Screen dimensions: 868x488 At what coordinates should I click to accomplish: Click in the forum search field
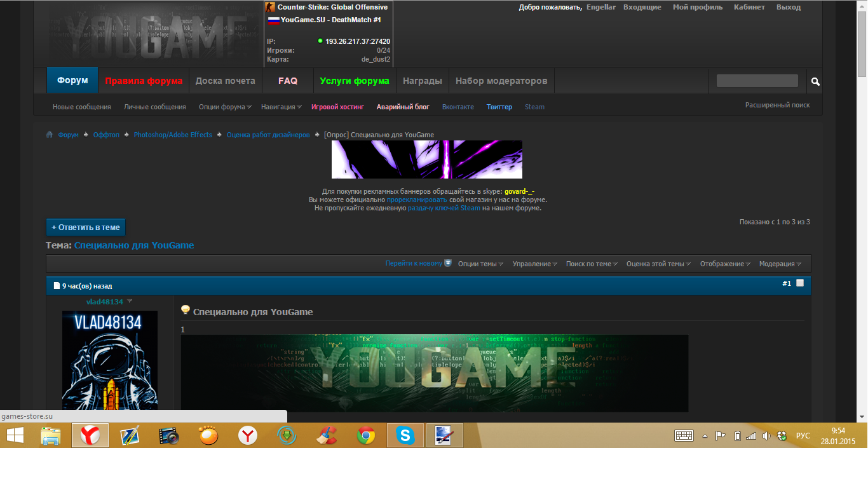click(757, 81)
